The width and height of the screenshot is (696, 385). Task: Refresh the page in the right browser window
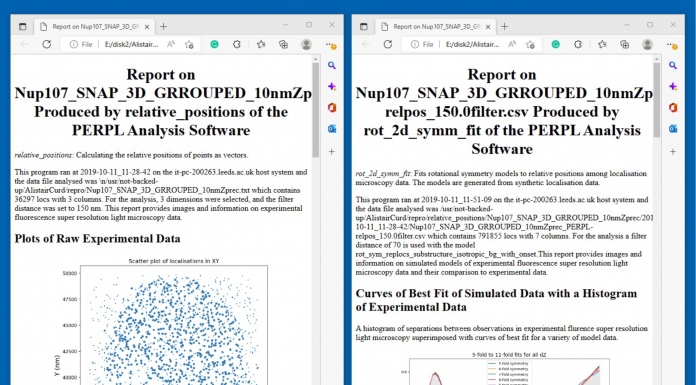(x=388, y=44)
